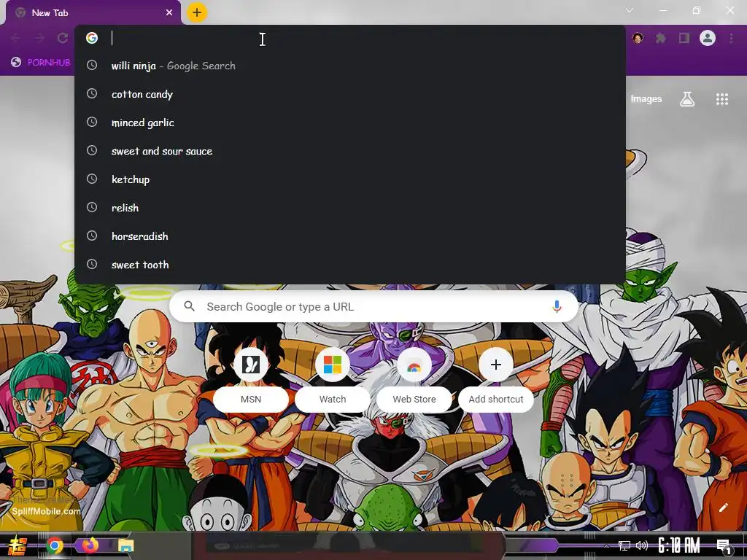
Task: Open a new tab with the plus button
Action: pos(197,12)
